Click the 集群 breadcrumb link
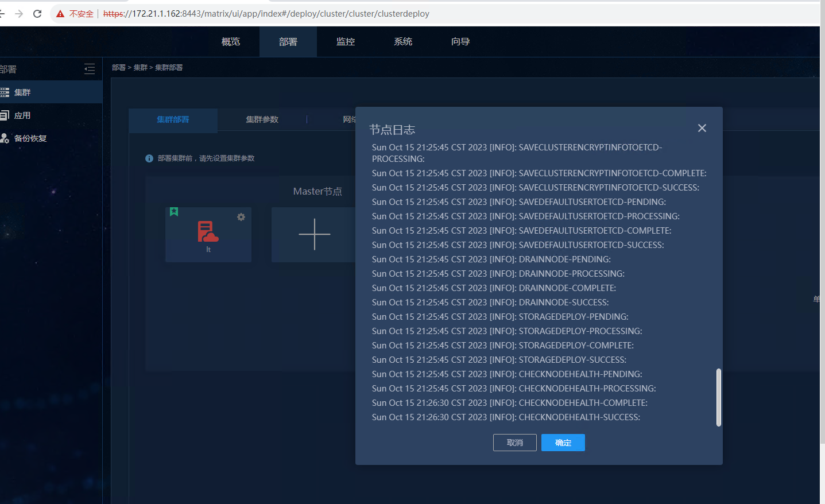Viewport: 825px width, 504px height. tap(141, 68)
